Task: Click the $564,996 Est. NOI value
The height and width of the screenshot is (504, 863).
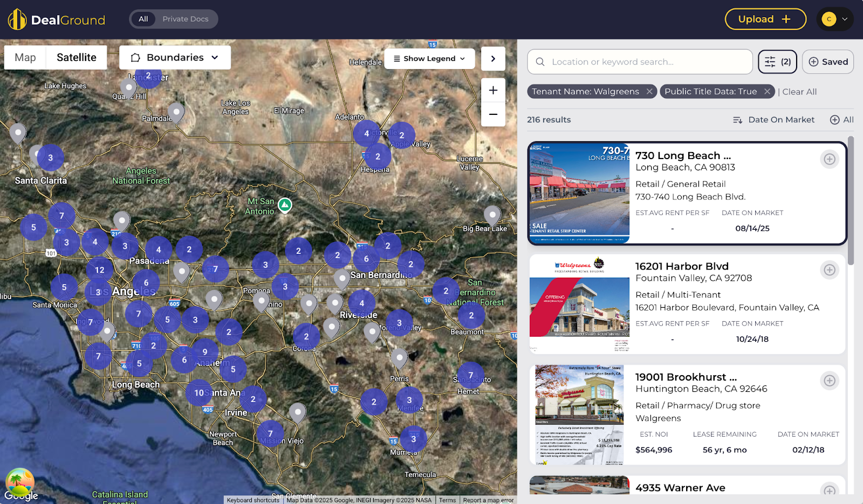Action: coord(654,450)
